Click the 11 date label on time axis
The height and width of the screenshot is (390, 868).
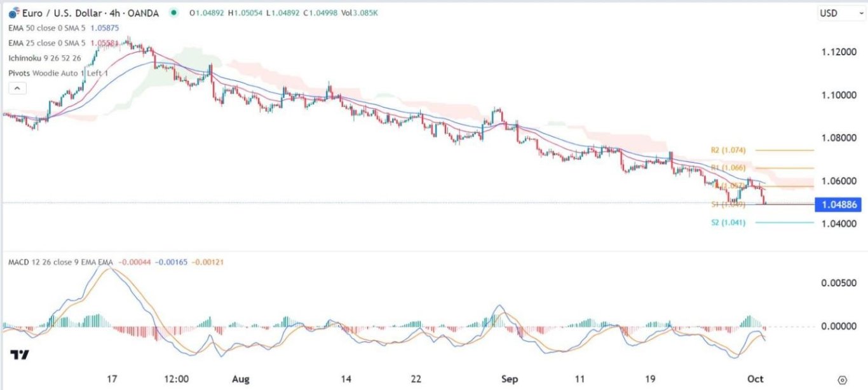click(x=580, y=379)
